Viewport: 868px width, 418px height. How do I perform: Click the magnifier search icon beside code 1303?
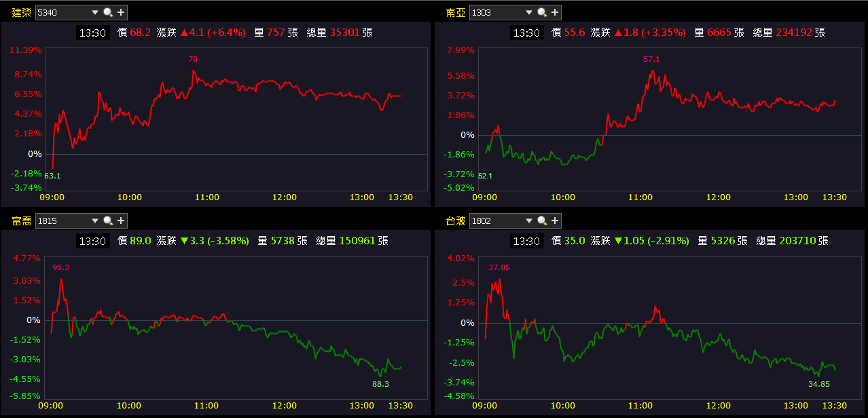pyautogui.click(x=542, y=12)
